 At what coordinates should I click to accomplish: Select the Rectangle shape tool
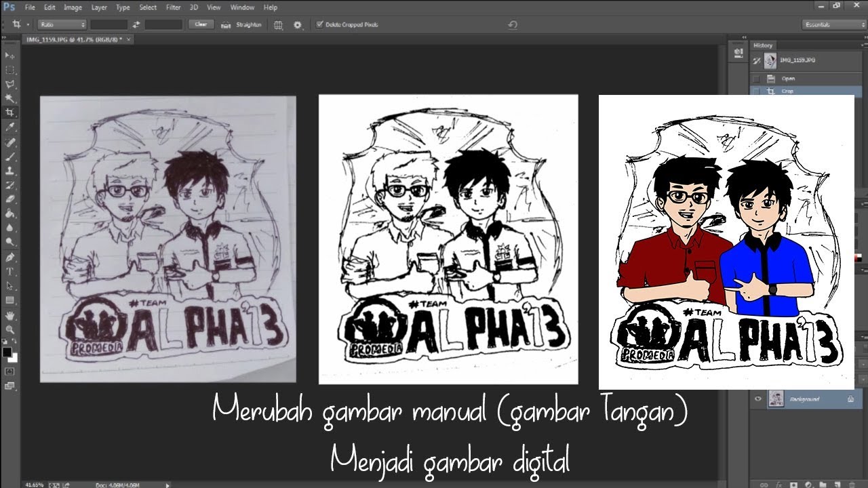click(9, 300)
